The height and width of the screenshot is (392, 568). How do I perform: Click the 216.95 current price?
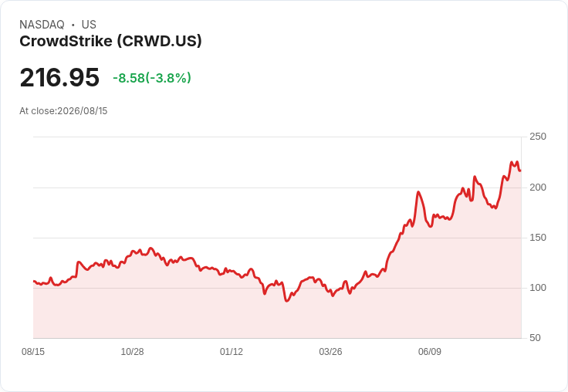[59, 77]
